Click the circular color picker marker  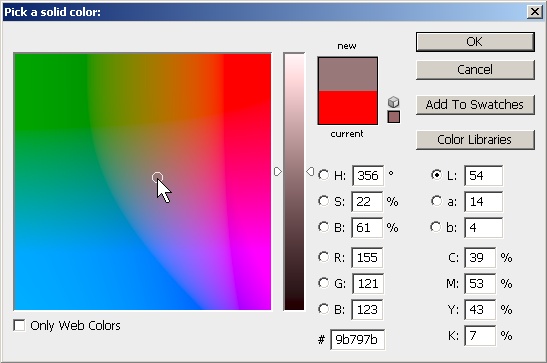157,177
